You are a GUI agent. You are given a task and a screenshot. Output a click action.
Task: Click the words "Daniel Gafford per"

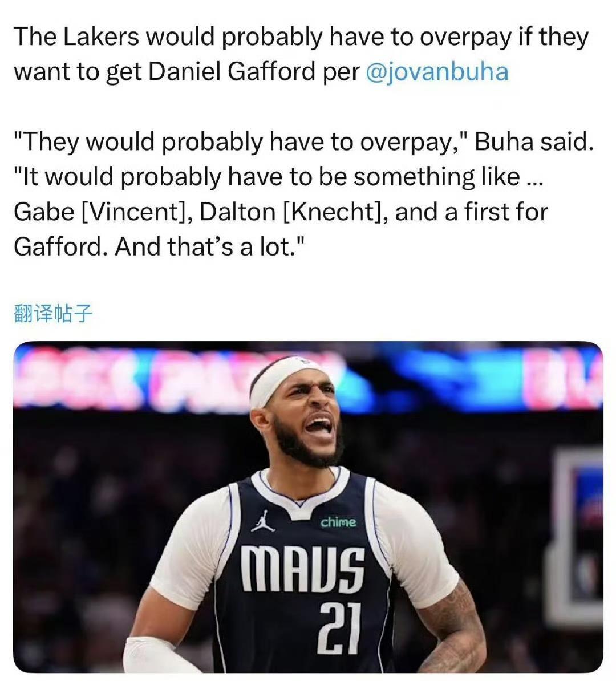point(254,72)
